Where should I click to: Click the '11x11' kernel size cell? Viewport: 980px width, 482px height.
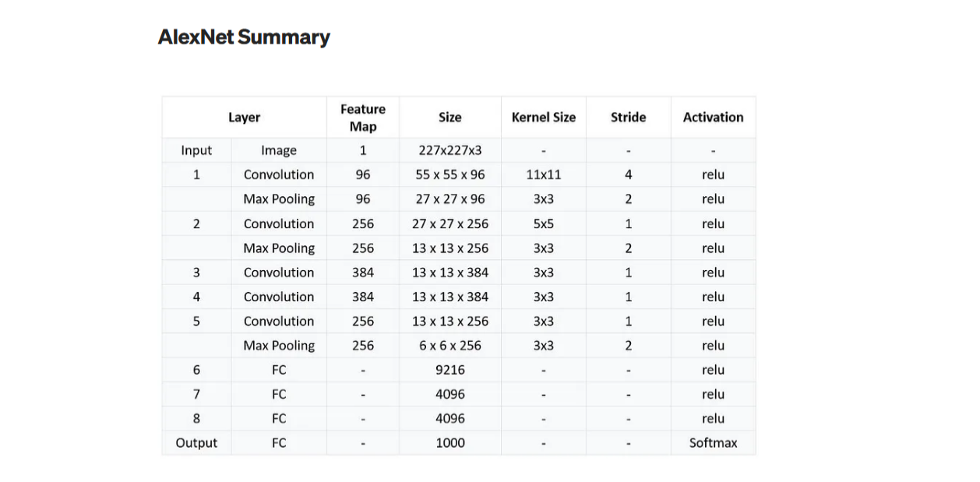click(x=544, y=174)
